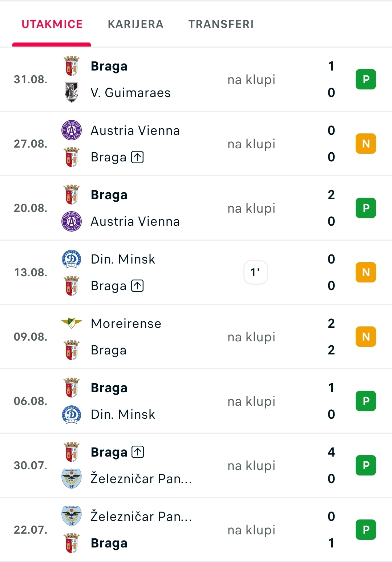This screenshot has width=392, height=562.
Task: Click the orange N badge for 09.08. match
Action: (x=366, y=337)
